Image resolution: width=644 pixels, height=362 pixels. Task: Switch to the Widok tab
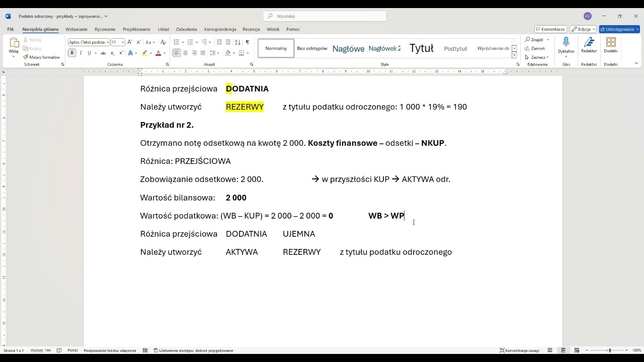273,29
